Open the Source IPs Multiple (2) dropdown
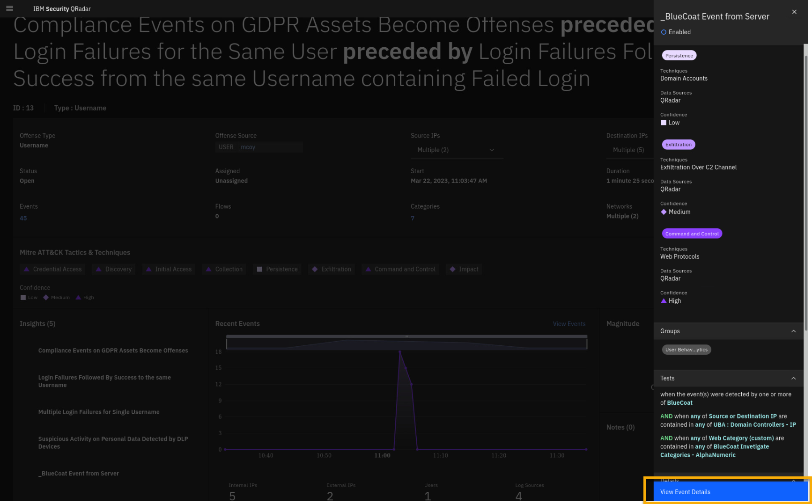The height and width of the screenshot is (504, 812). (x=457, y=150)
